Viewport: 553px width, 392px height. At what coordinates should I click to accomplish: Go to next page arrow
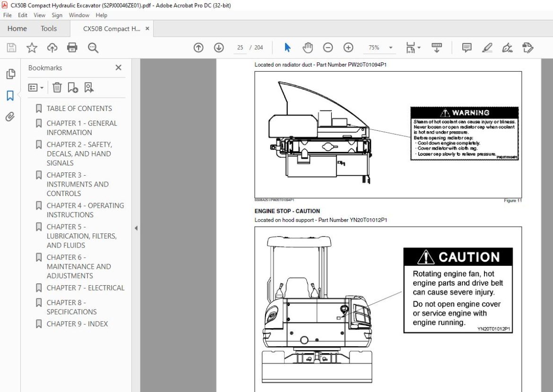click(x=219, y=48)
